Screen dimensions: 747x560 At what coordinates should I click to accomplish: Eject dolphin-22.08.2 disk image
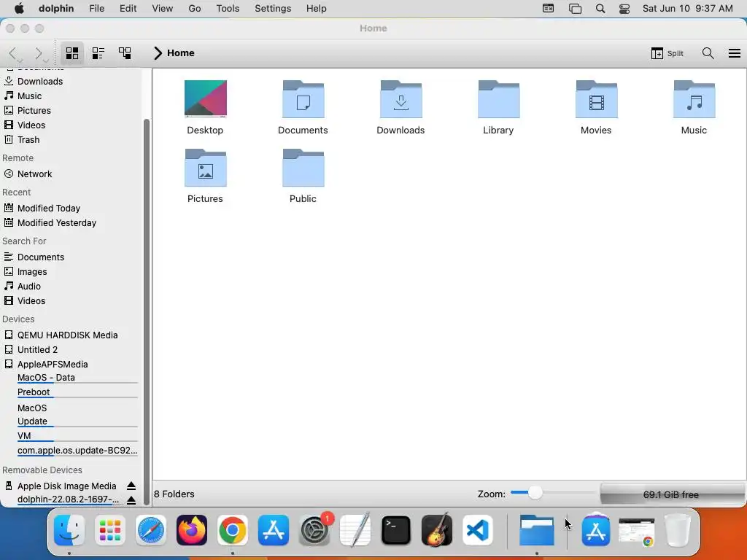point(131,500)
